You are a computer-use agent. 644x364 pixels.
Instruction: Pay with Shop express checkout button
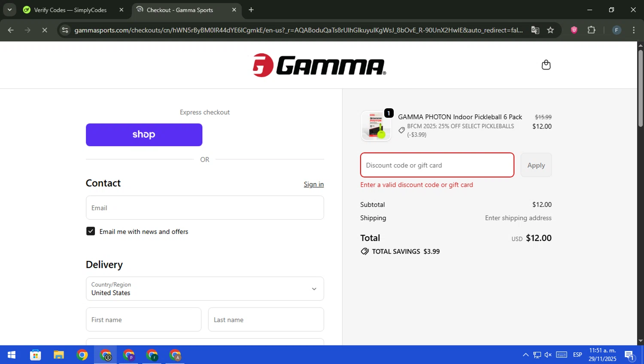click(144, 135)
